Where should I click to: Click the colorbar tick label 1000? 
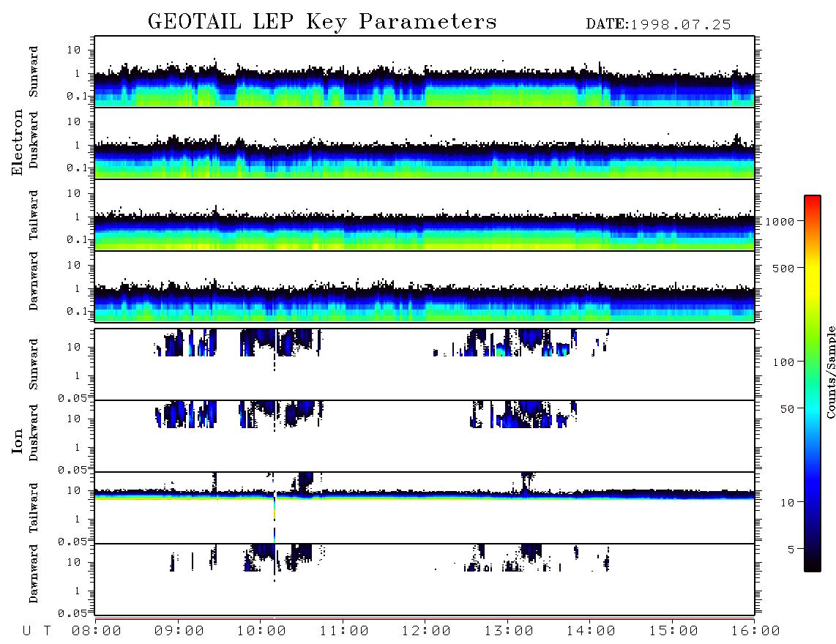(x=780, y=221)
